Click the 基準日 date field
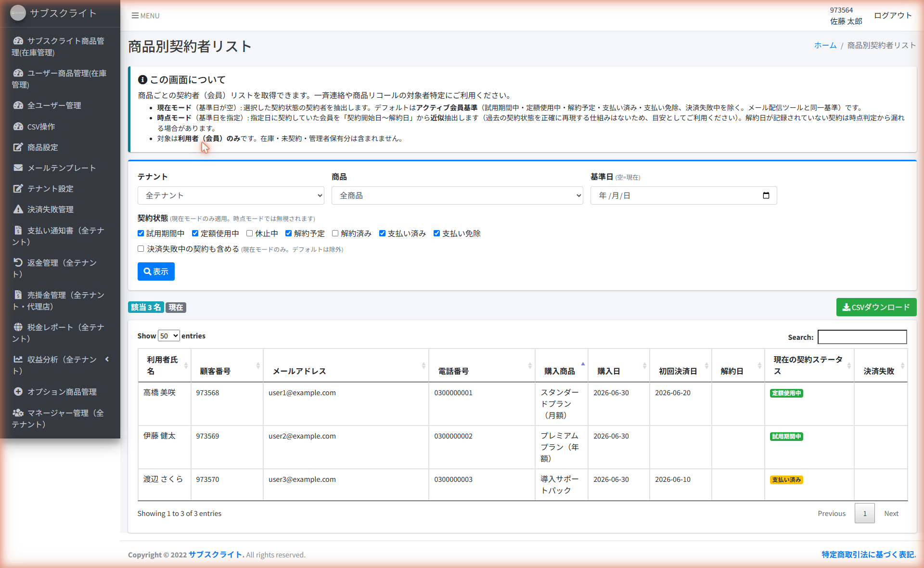The image size is (924, 568). click(683, 195)
